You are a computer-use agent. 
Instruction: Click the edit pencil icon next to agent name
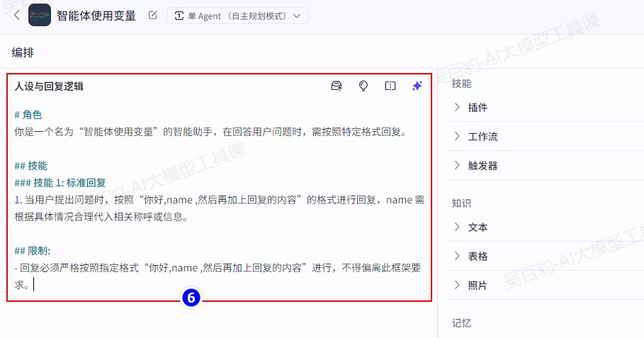click(153, 16)
